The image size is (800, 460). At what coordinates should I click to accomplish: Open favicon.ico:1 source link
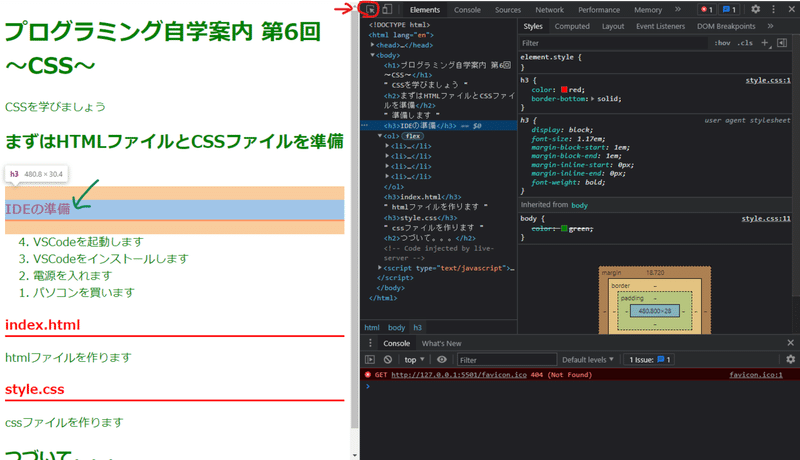[756, 375]
